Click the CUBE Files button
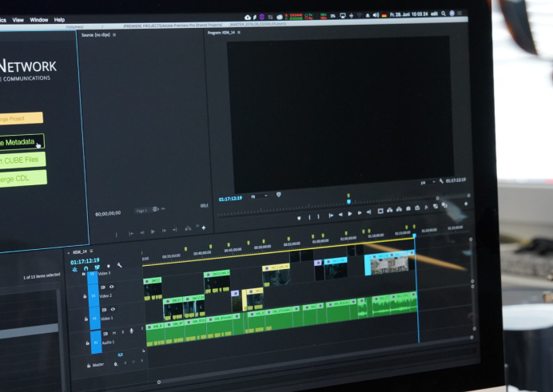Viewport: 553px width, 392px height. 22,160
